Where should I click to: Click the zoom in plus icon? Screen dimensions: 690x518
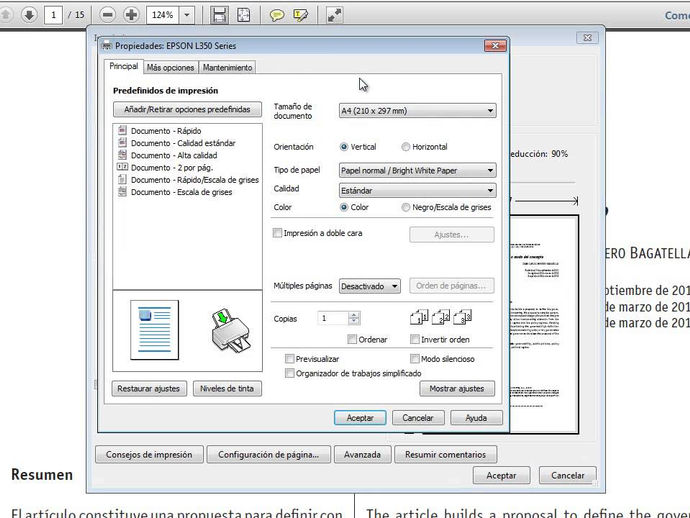point(131,15)
